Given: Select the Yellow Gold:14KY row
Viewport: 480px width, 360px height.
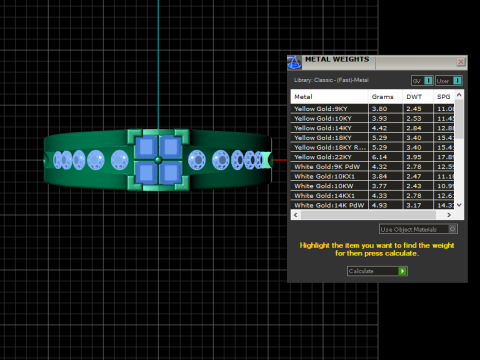Looking at the screenshot, I should click(x=372, y=128).
